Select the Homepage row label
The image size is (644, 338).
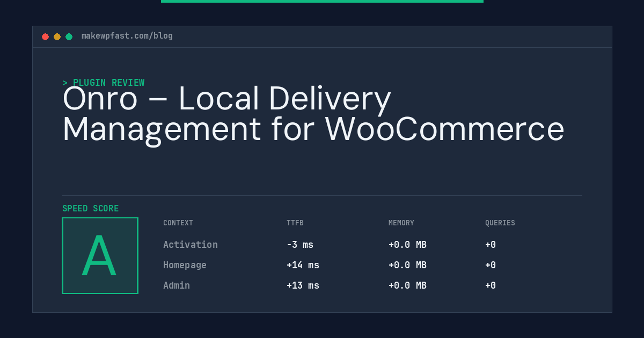pyautogui.click(x=185, y=265)
